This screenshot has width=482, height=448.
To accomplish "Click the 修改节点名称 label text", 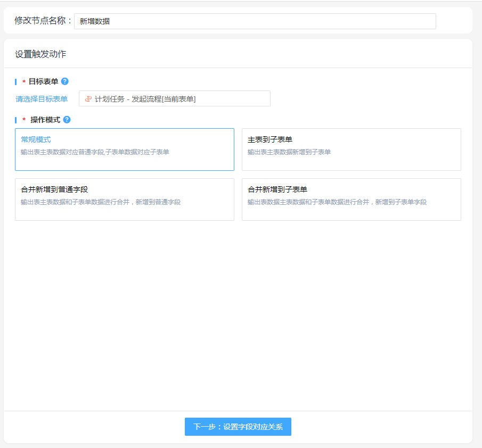I will (x=43, y=21).
